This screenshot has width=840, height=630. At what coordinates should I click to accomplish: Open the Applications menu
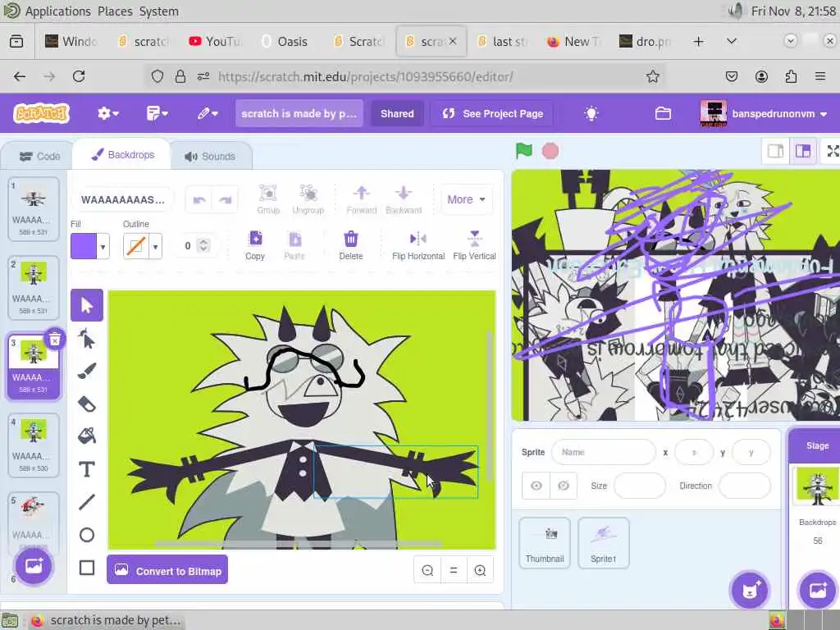58,11
